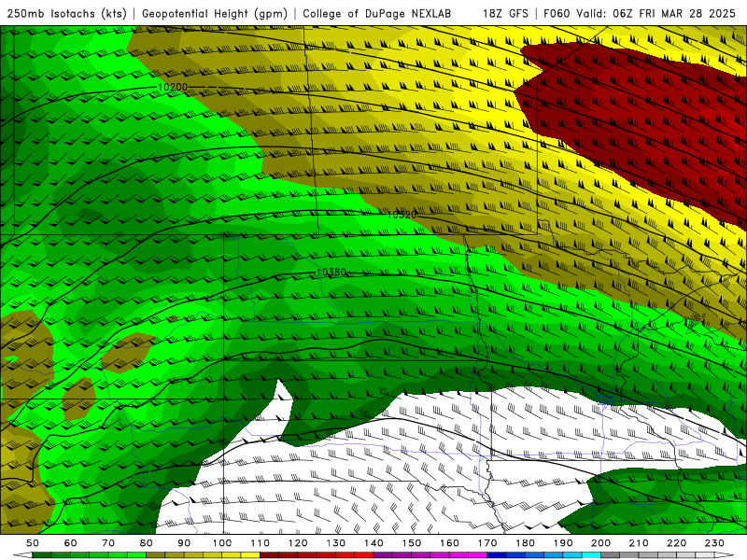
Task: Click the 230 label on the color bar
Action: click(x=714, y=543)
